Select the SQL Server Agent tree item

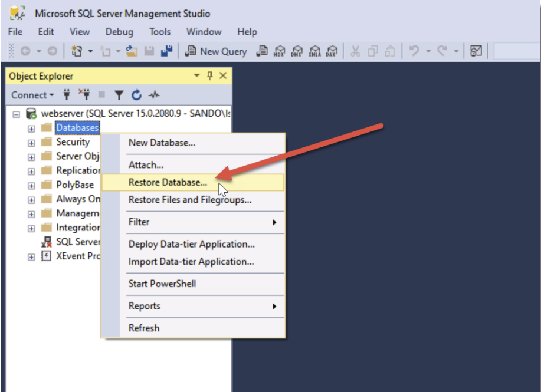(x=71, y=242)
